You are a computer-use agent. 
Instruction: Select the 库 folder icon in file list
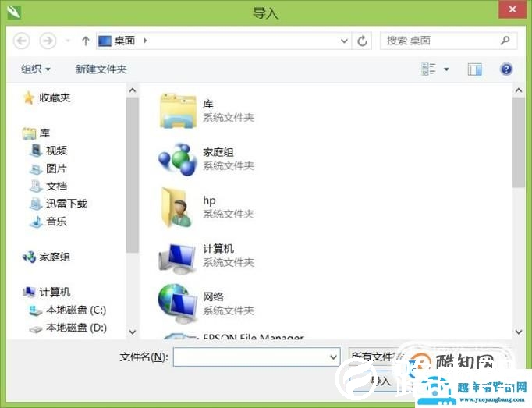coord(178,111)
